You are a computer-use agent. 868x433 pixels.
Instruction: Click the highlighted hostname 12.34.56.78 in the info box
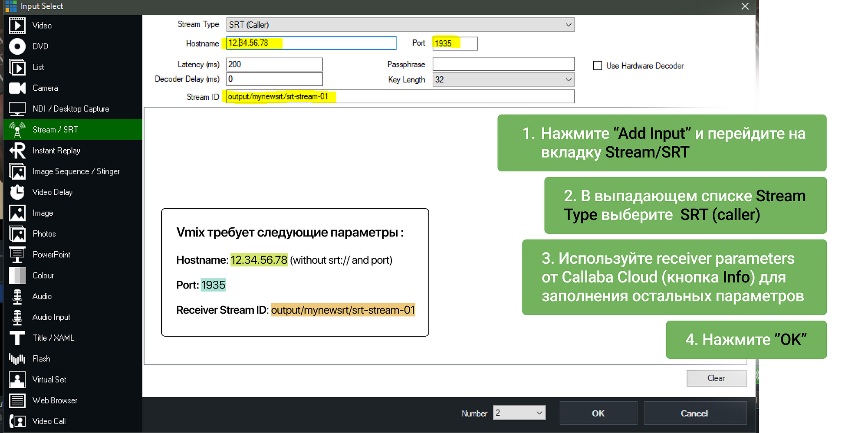click(x=259, y=260)
